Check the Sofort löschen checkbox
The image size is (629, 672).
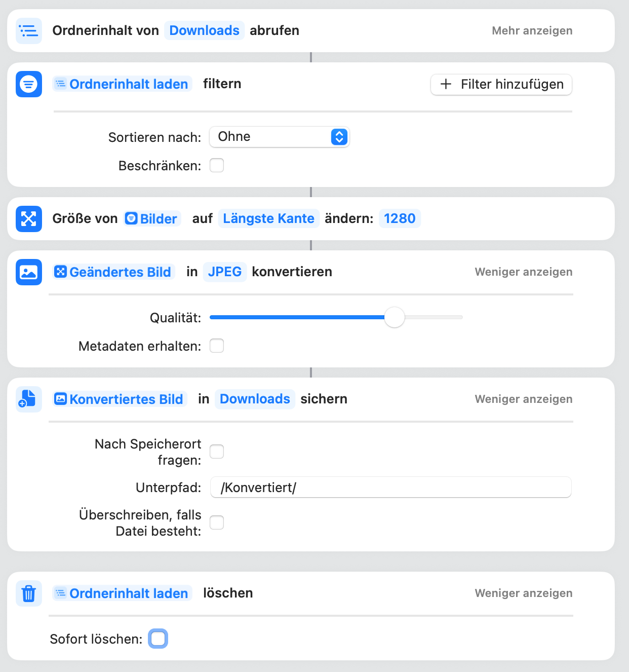point(158,639)
